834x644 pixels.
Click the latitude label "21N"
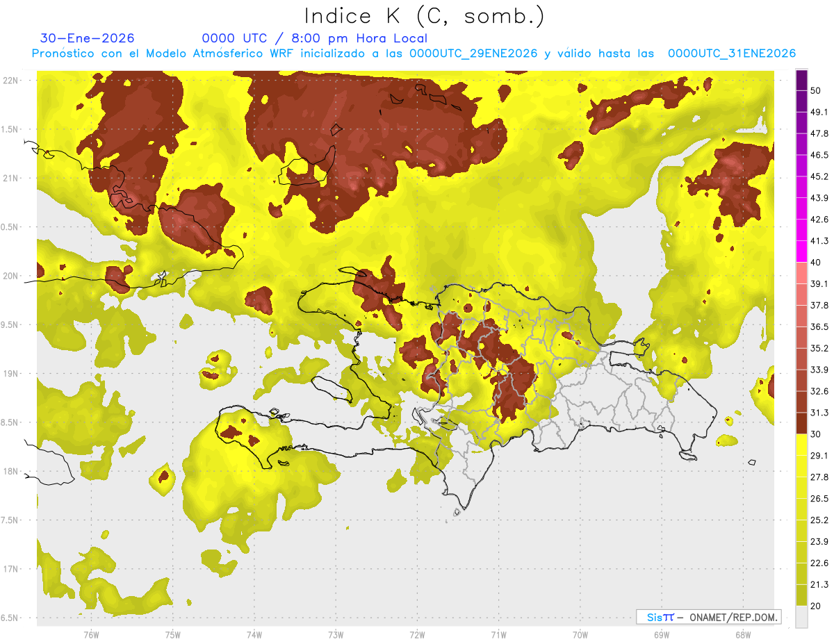coord(10,179)
